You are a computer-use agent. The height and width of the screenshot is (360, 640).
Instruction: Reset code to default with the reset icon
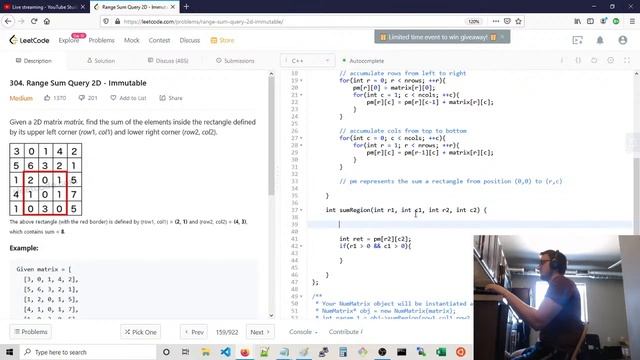click(x=594, y=60)
